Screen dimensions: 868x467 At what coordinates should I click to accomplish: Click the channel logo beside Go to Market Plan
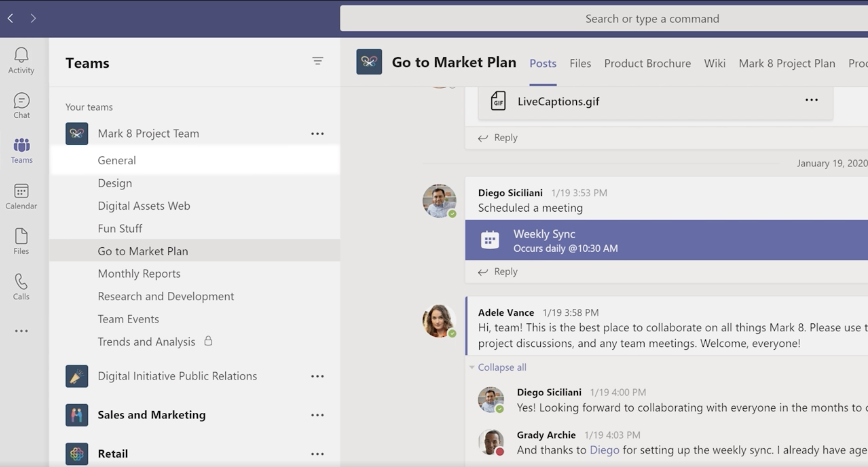(369, 62)
